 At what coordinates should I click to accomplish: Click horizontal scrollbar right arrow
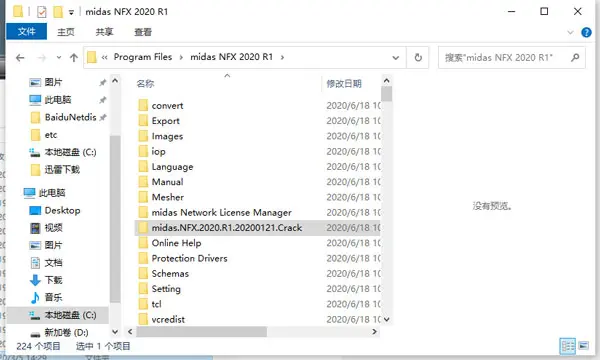[x=375, y=332]
